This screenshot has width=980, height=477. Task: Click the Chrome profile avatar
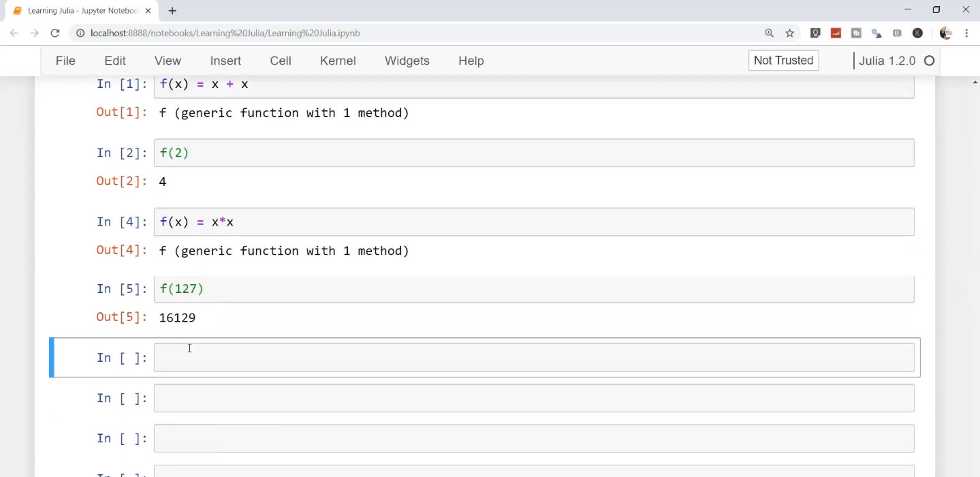(945, 33)
